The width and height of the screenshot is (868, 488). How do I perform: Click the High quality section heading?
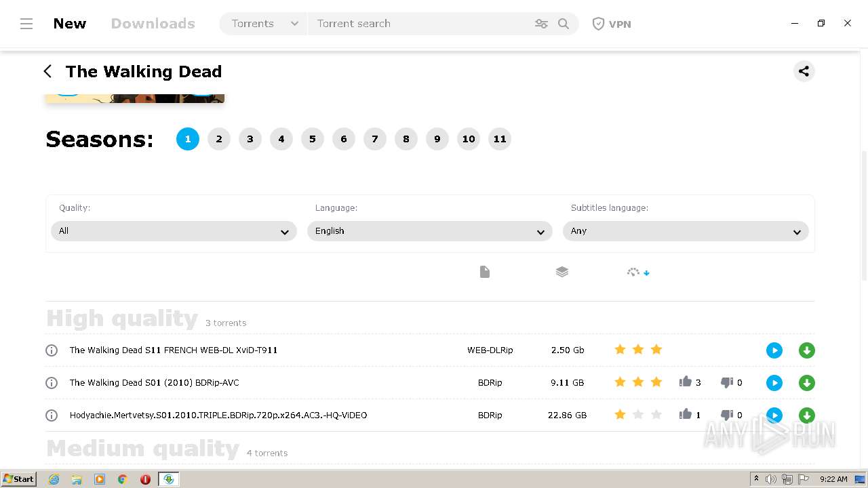[122, 319]
